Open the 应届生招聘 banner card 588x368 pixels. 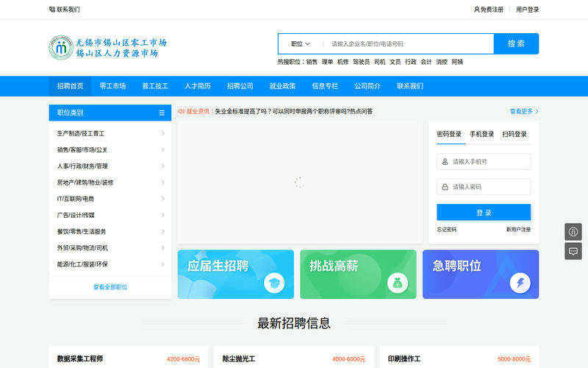point(236,275)
